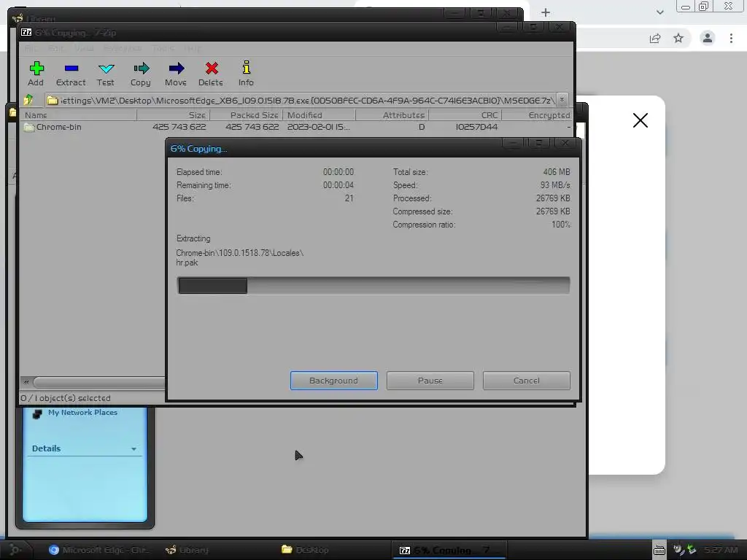The height and width of the screenshot is (560, 747).
Task: Open the browser three-dot menu
Action: click(731, 38)
